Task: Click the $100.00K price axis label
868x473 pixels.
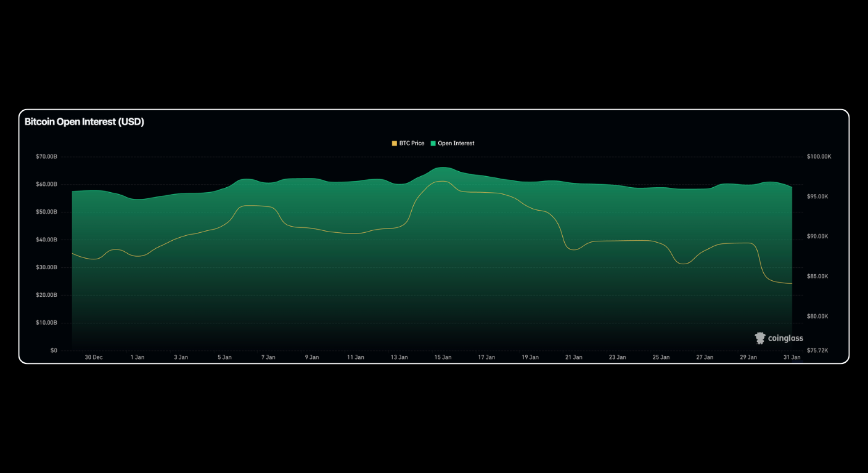Action: click(819, 156)
